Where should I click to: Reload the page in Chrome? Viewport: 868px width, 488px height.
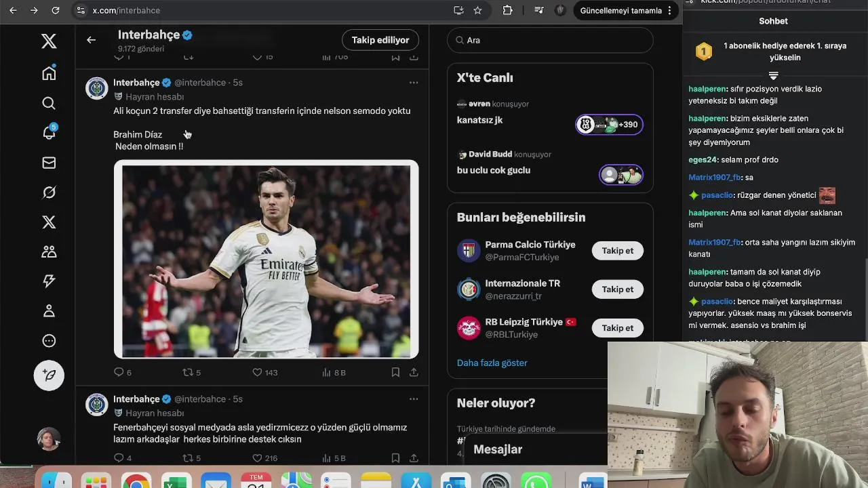tap(56, 10)
